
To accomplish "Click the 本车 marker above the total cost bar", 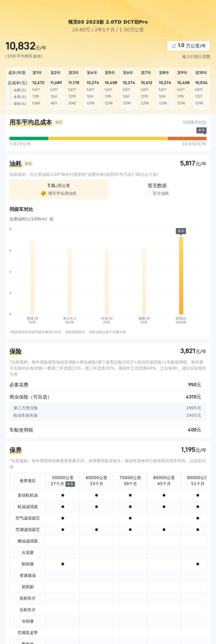I will pyautogui.click(x=201, y=130).
